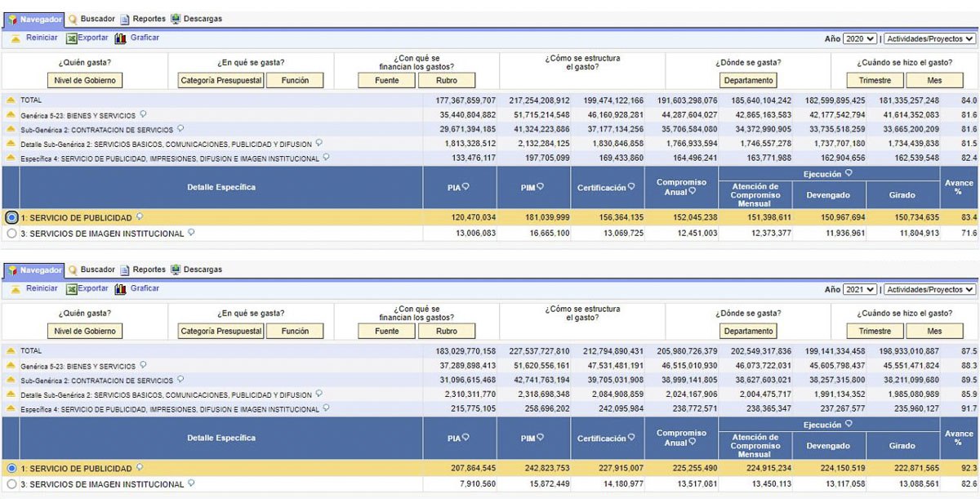Click the info bubble beside PIM in 2020 table

click(540, 187)
